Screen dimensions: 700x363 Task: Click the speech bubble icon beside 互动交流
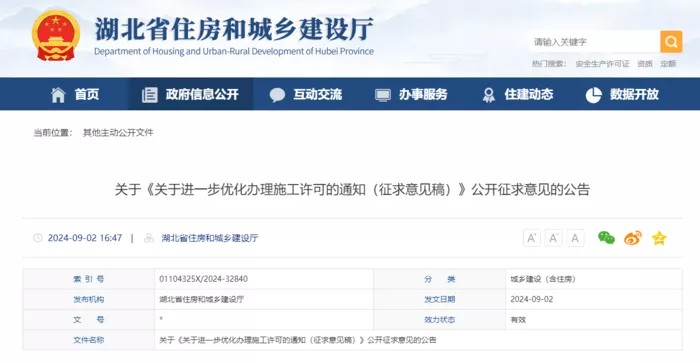click(277, 95)
